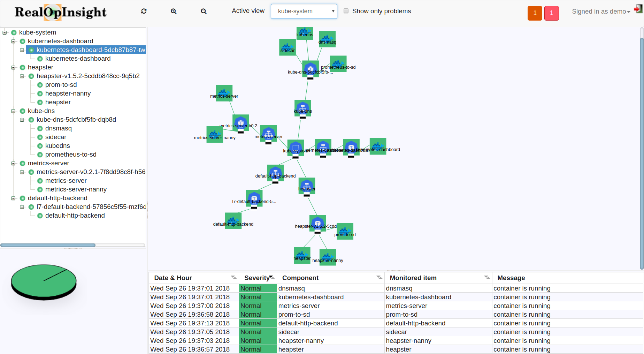This screenshot has width=644, height=354.
Task: Collapse the heapster tree node
Action: tap(14, 67)
